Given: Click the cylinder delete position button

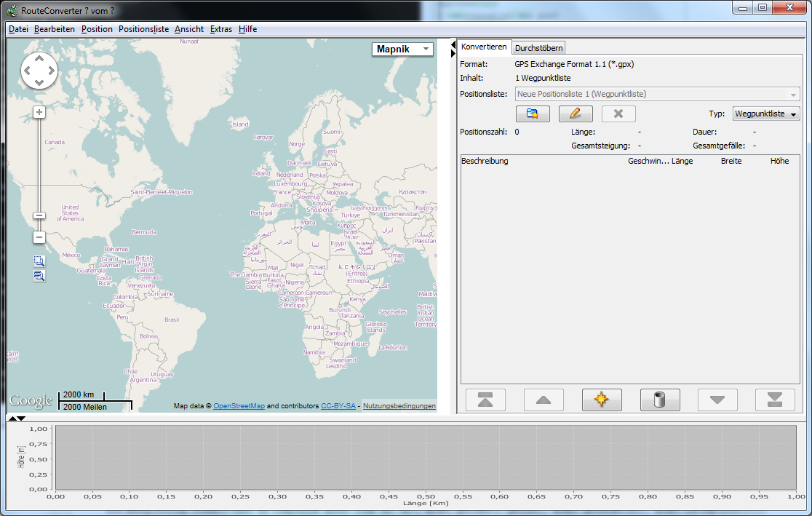Looking at the screenshot, I should pos(659,400).
